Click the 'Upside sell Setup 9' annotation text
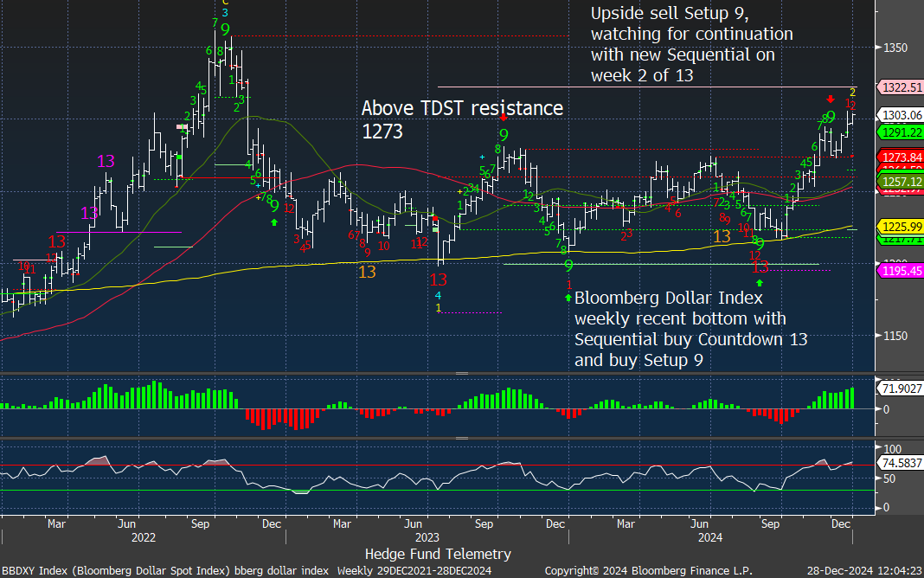924x578 pixels. click(692, 44)
